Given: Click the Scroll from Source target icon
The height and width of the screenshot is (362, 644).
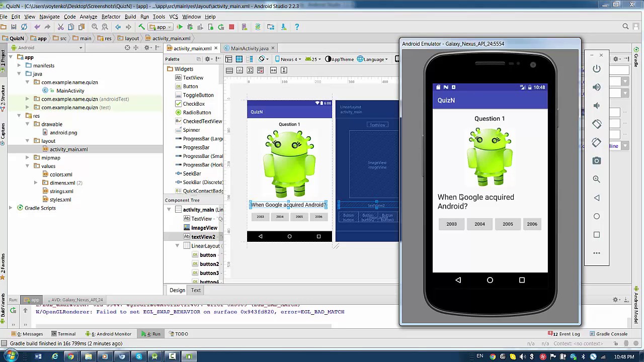Looking at the screenshot, I should point(127,48).
